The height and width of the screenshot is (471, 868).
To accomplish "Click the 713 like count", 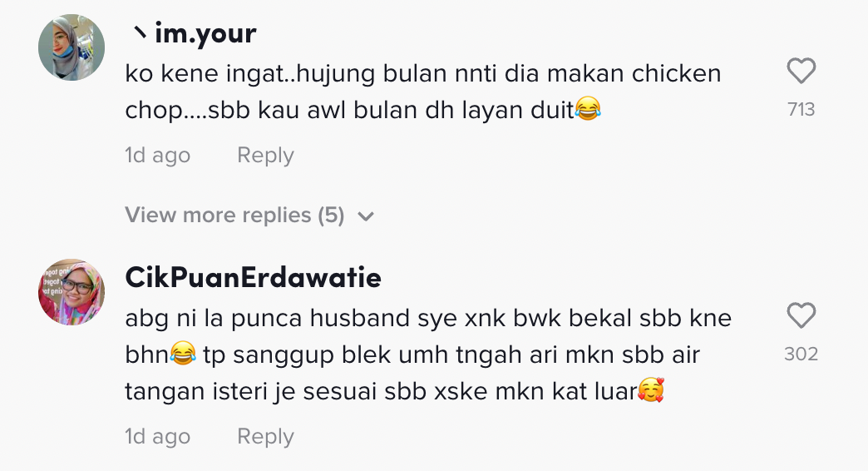I will (801, 109).
